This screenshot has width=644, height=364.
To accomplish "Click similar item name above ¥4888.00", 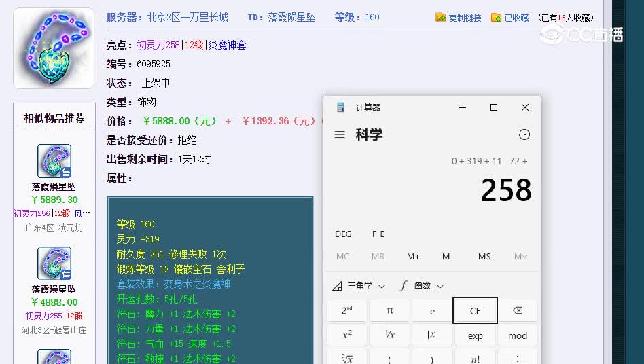I will coord(54,289).
